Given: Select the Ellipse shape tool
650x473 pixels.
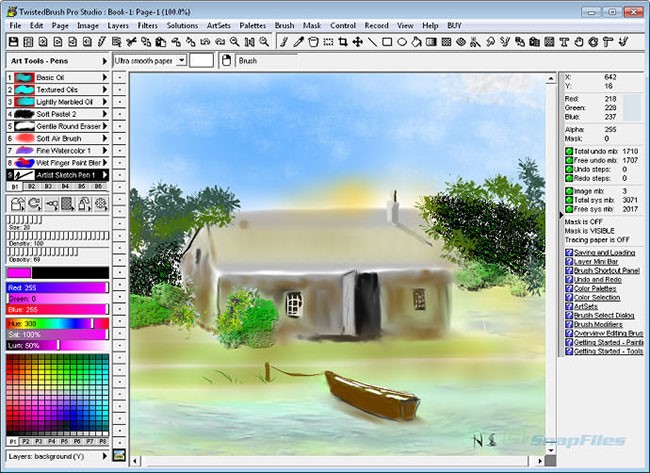Looking at the screenshot, I should pos(402,42).
